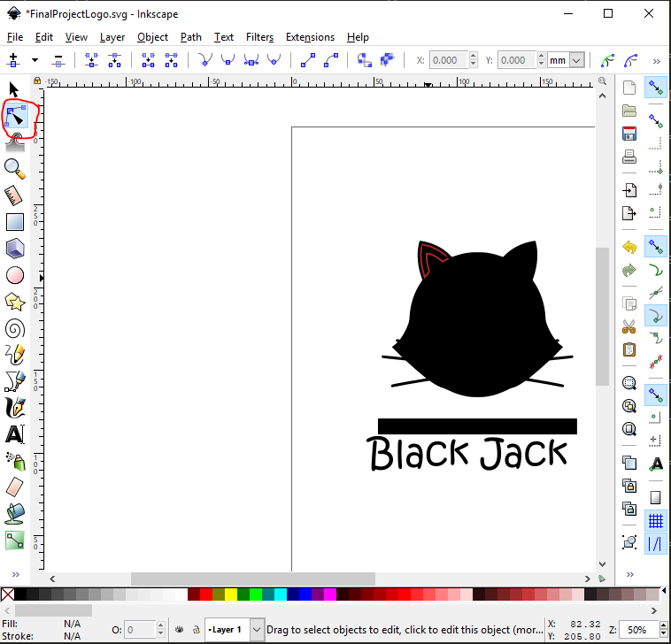
Task: Join selected endnodes with new segment
Action: point(148,60)
